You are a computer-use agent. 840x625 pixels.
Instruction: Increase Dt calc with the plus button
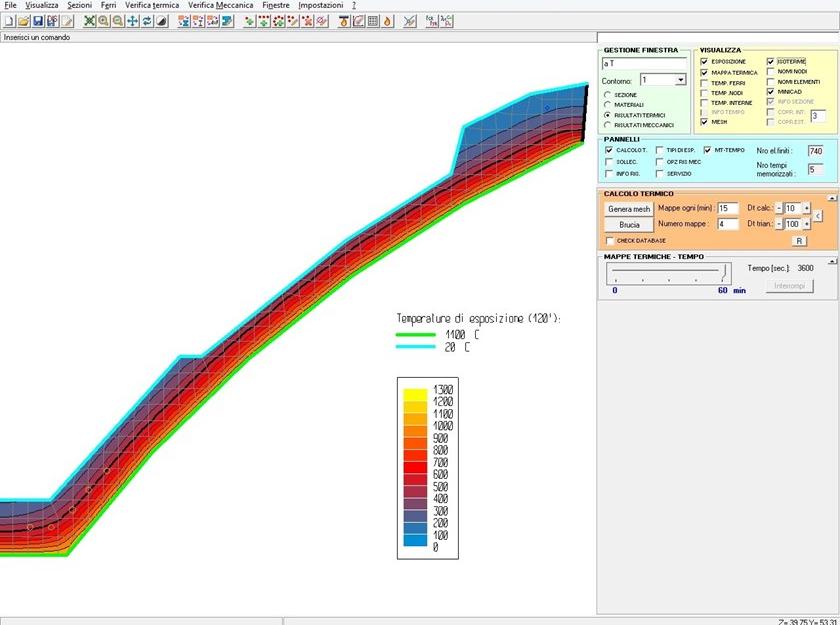[806, 208]
